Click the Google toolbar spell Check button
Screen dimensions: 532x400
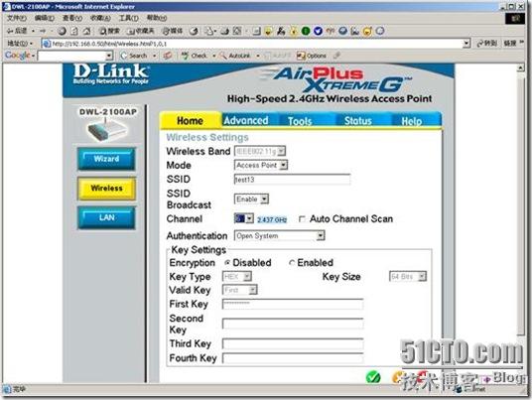point(195,56)
